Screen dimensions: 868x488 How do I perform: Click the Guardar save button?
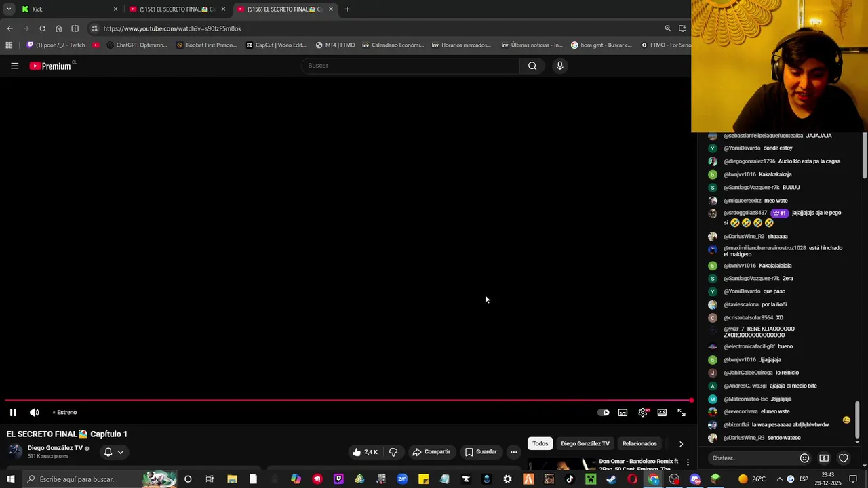(481, 452)
